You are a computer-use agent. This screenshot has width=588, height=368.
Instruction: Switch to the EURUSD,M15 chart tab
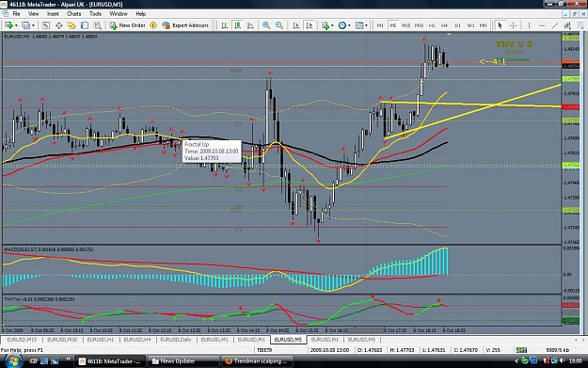tap(22, 340)
